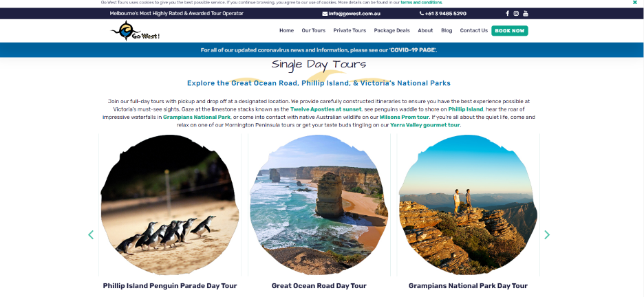Open the Instagram icon in top bar

516,14
